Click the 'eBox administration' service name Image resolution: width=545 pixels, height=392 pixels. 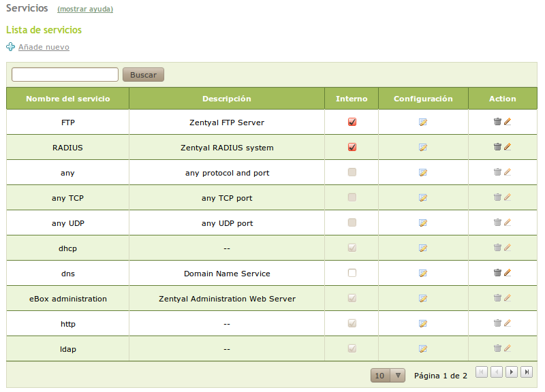(67, 299)
